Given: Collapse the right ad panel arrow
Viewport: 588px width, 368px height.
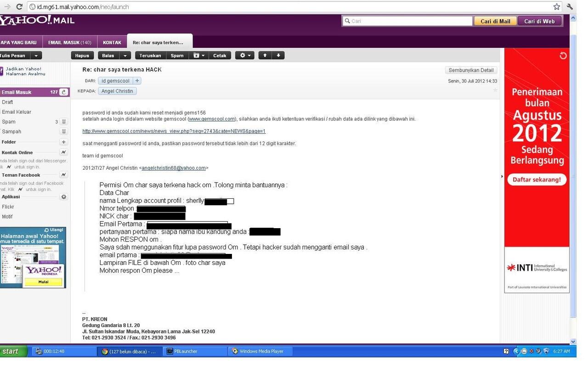Looking at the screenshot, I should pyautogui.click(x=502, y=176).
